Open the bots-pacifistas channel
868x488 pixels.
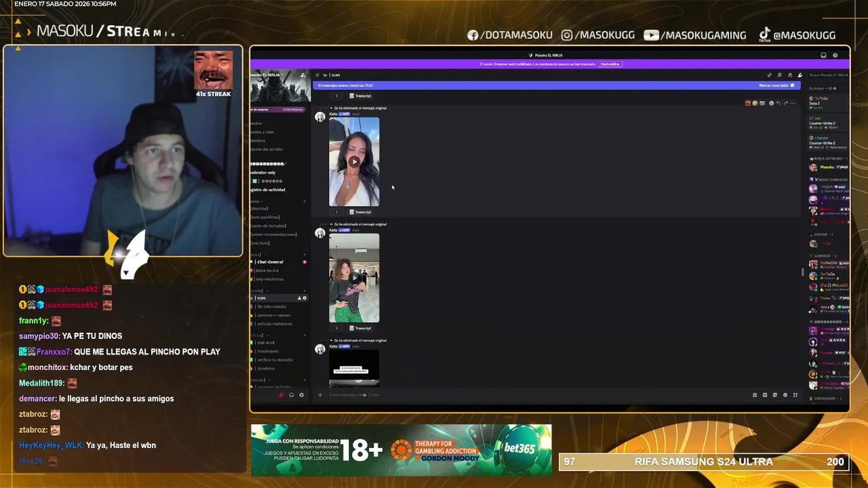point(265,218)
